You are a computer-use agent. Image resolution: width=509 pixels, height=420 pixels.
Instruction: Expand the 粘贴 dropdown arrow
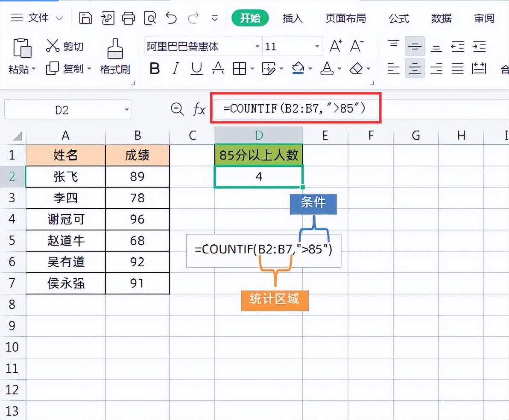pos(33,69)
